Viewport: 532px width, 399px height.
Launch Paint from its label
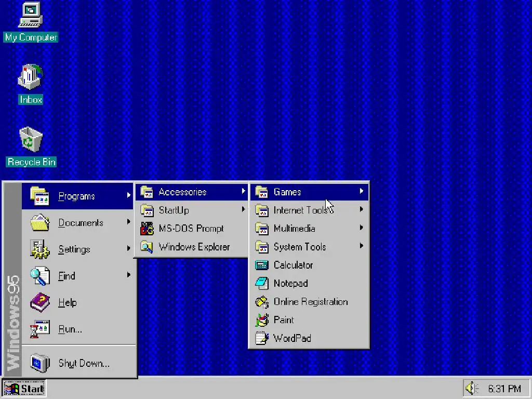[x=284, y=320]
